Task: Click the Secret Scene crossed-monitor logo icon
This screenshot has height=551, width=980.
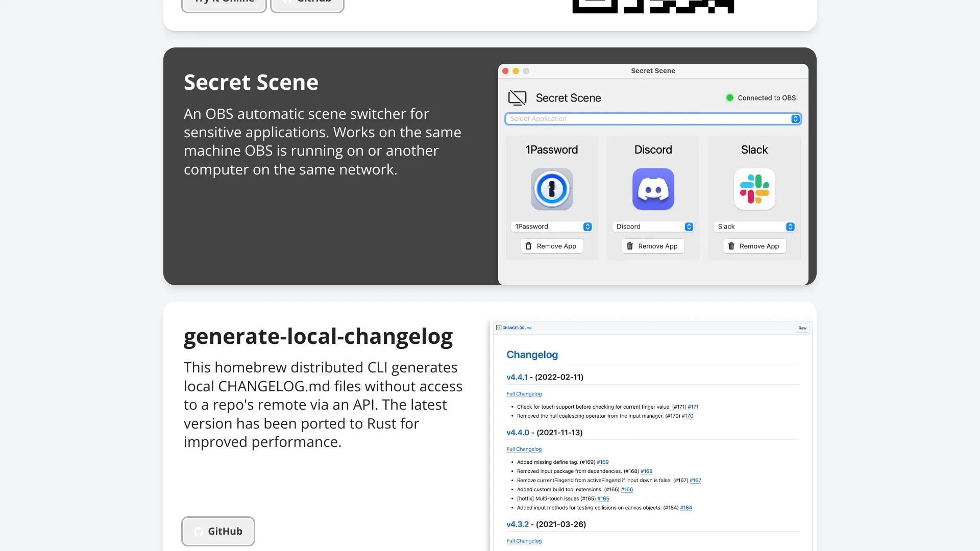Action: coord(517,97)
